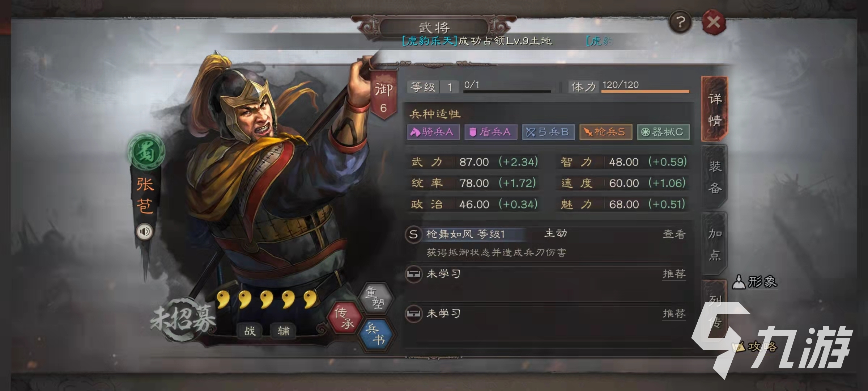Select the 盾兵A troop aptitude badge

tap(491, 132)
